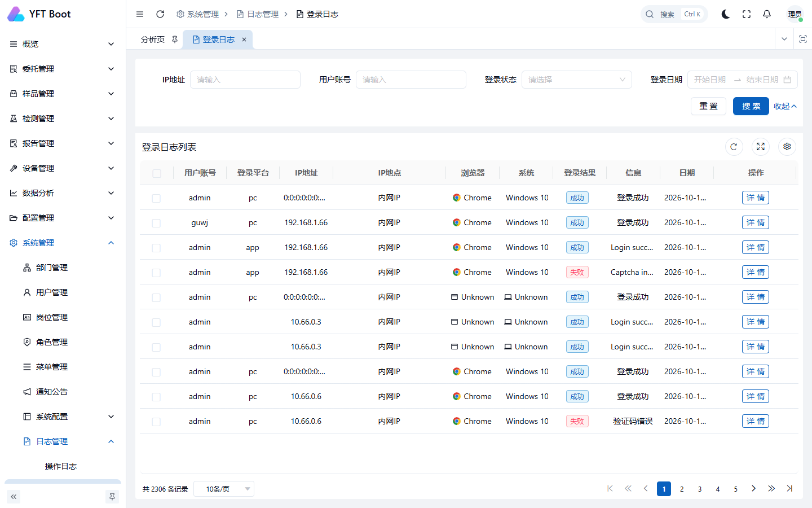Check the last 登录成功 row with IP 10.66.0.6
This screenshot has width=812, height=508.
point(156,397)
